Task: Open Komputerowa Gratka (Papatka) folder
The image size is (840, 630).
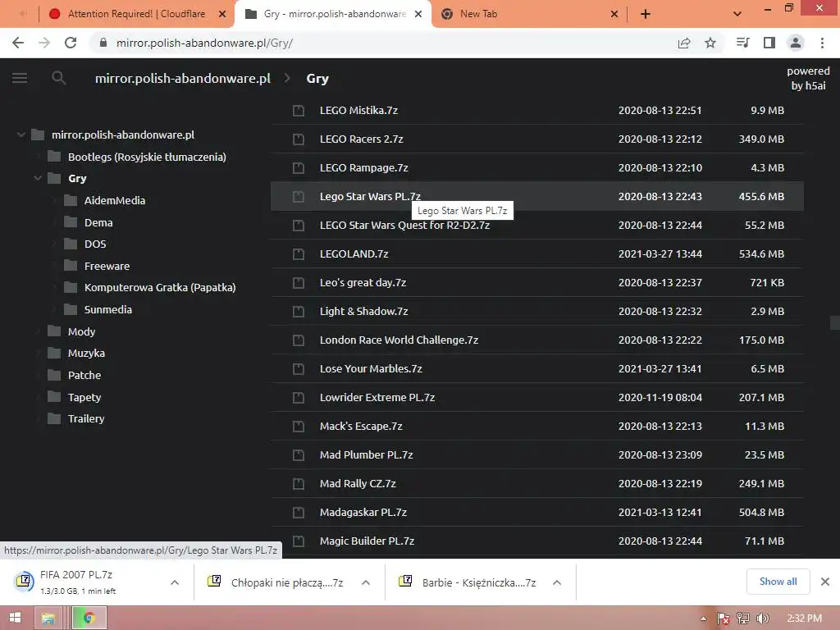Action: pos(160,287)
